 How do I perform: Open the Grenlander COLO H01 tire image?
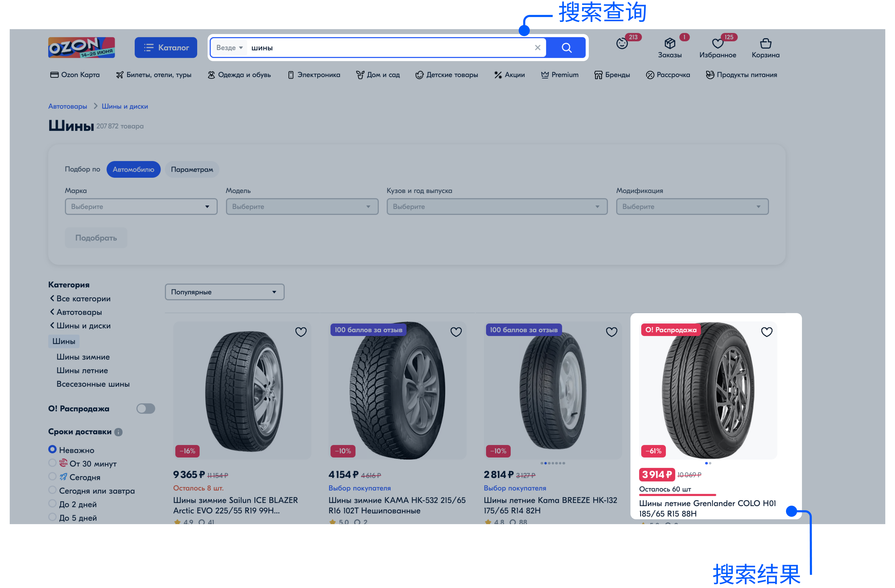[708, 390]
